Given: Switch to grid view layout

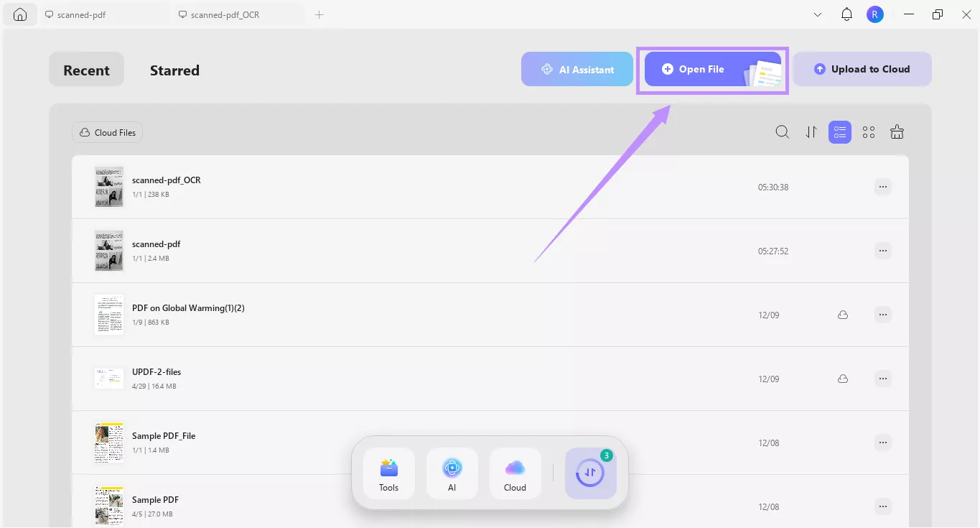Looking at the screenshot, I should tap(869, 132).
